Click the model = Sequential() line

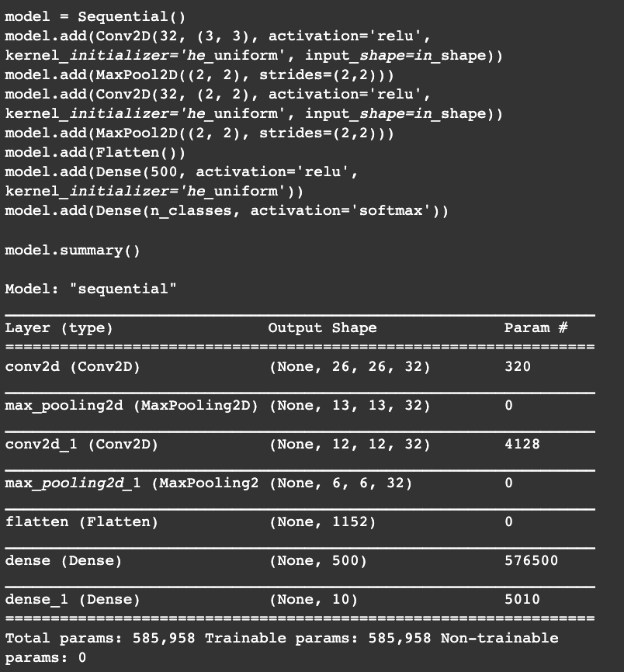click(x=95, y=17)
